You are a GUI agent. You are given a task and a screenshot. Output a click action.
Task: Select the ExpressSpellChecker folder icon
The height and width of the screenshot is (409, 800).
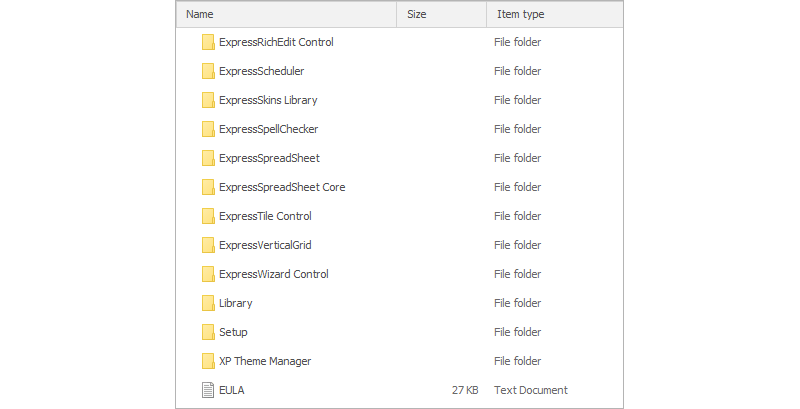point(208,129)
